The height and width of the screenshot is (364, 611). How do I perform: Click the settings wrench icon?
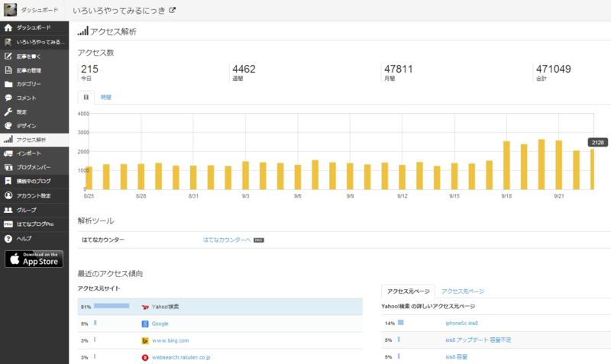pos(8,111)
